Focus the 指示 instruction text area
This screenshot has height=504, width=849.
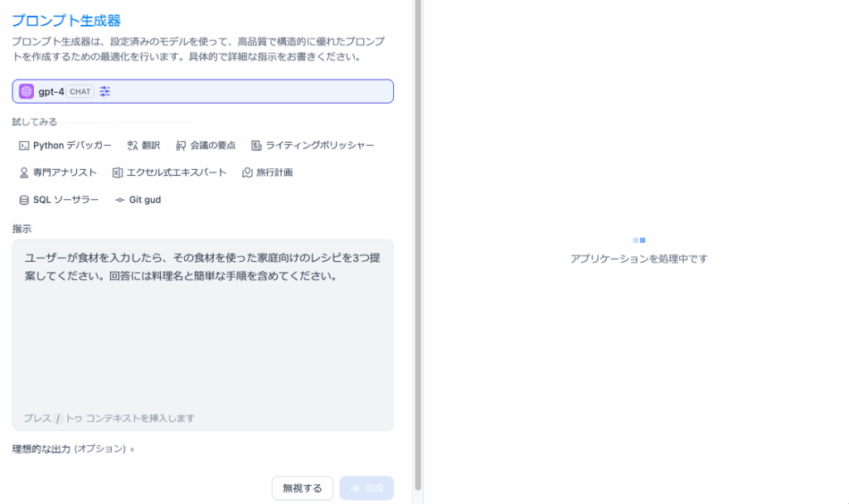click(x=202, y=332)
